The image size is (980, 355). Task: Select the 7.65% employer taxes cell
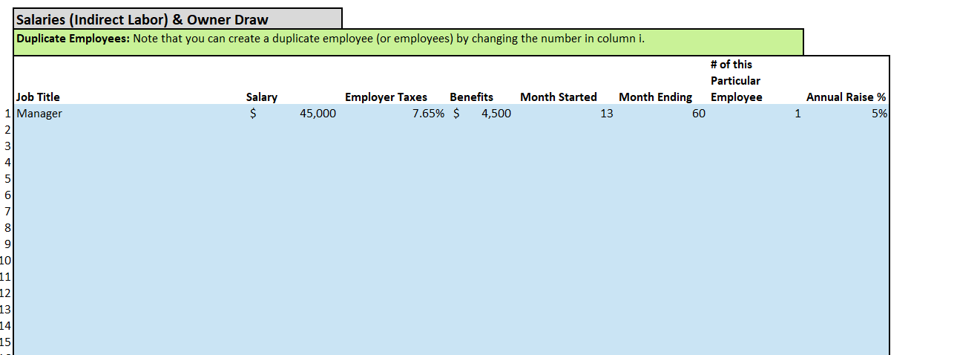[x=429, y=114]
